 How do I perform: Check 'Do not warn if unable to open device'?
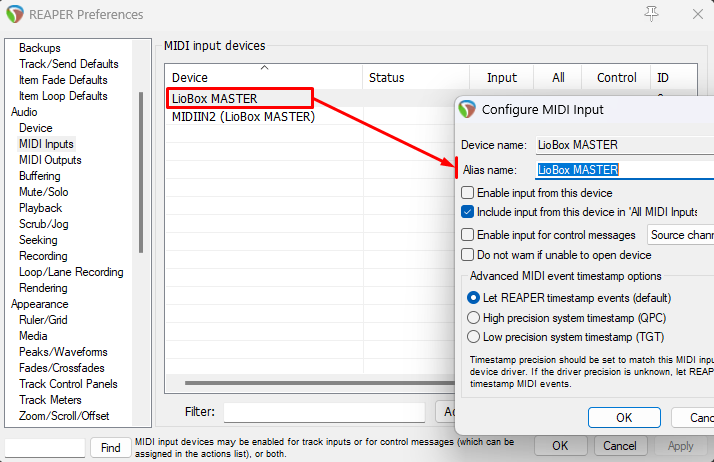coord(467,254)
